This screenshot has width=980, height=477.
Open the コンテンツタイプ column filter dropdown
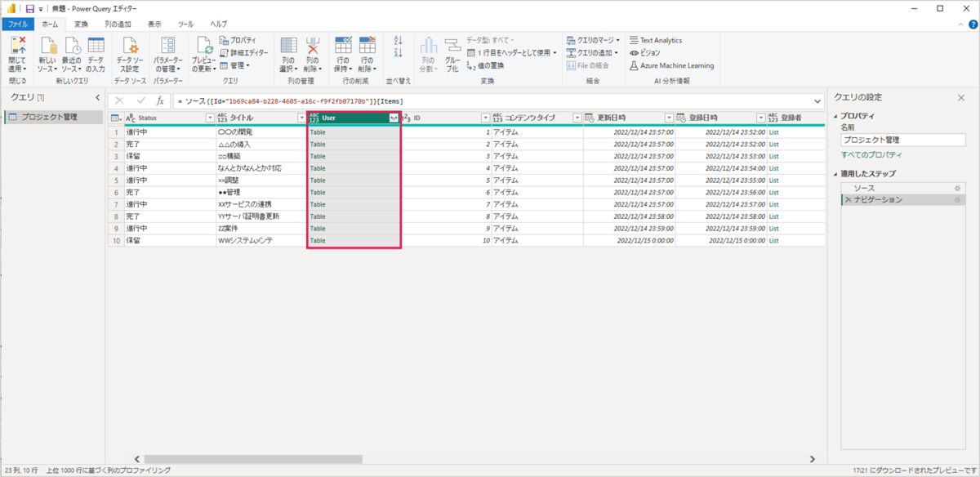(x=577, y=118)
